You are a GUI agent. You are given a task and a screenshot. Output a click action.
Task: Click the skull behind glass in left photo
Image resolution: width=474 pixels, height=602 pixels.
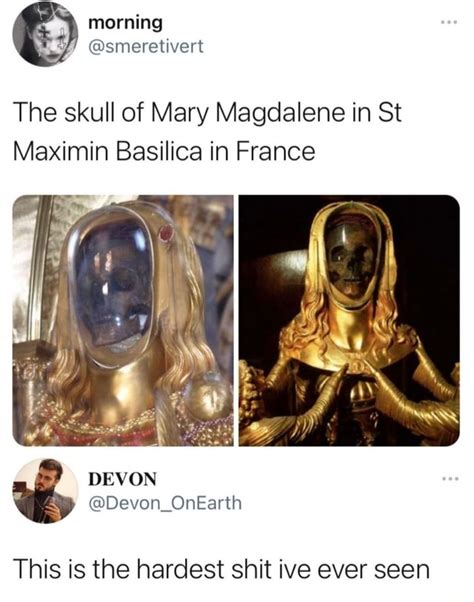click(113, 292)
